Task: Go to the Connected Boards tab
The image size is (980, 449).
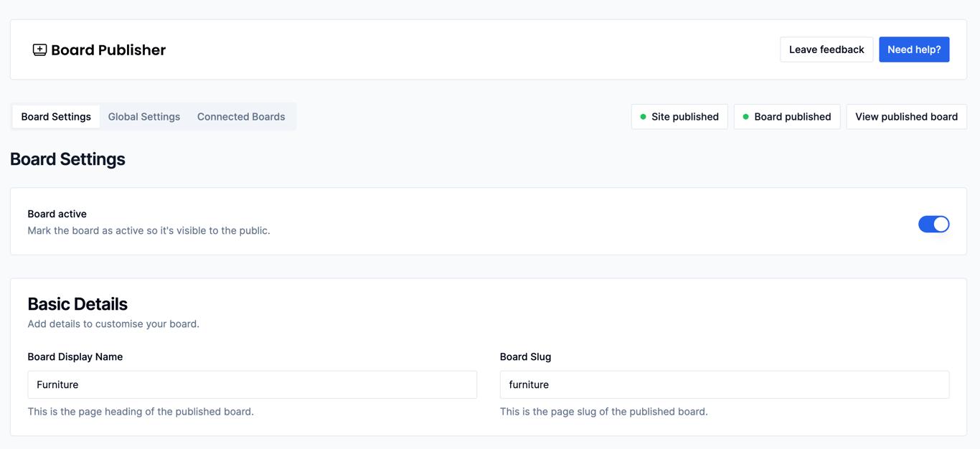Action: click(x=241, y=117)
